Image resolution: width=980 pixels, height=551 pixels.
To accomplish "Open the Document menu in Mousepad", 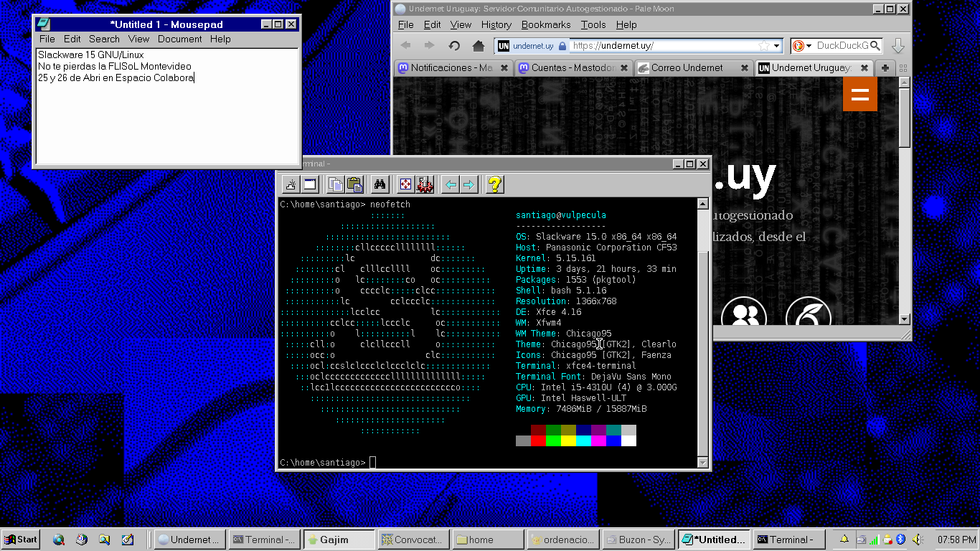I will [x=179, y=39].
